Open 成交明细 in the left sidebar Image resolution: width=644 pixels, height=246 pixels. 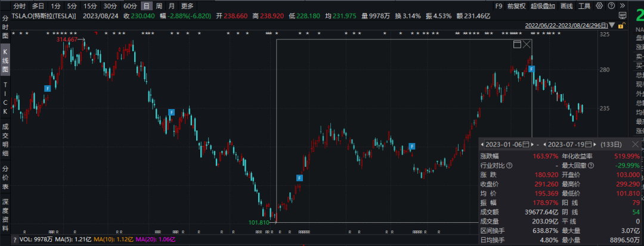click(x=5, y=141)
